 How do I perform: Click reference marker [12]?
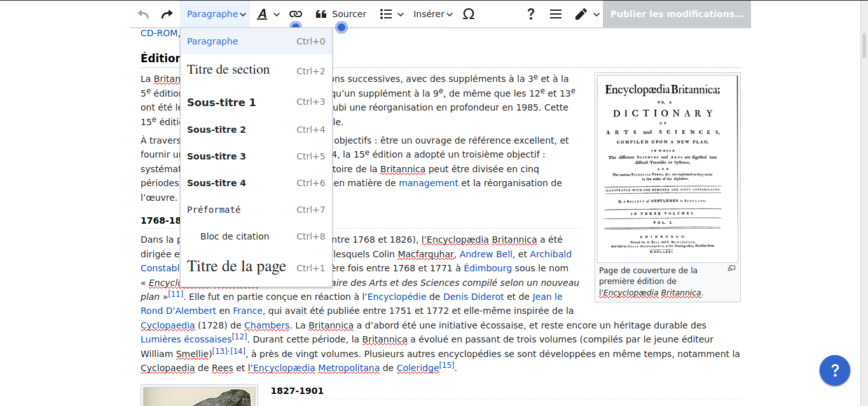[x=240, y=337]
